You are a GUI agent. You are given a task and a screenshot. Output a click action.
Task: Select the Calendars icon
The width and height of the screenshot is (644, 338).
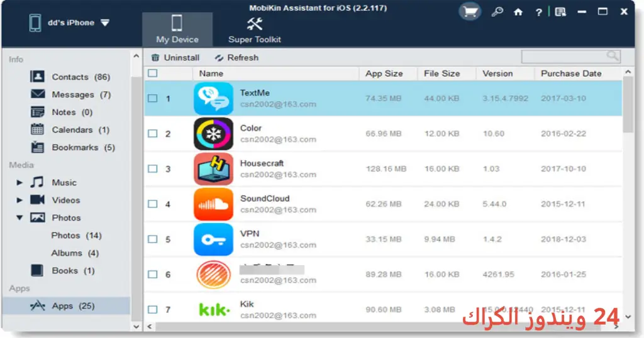[x=37, y=129]
